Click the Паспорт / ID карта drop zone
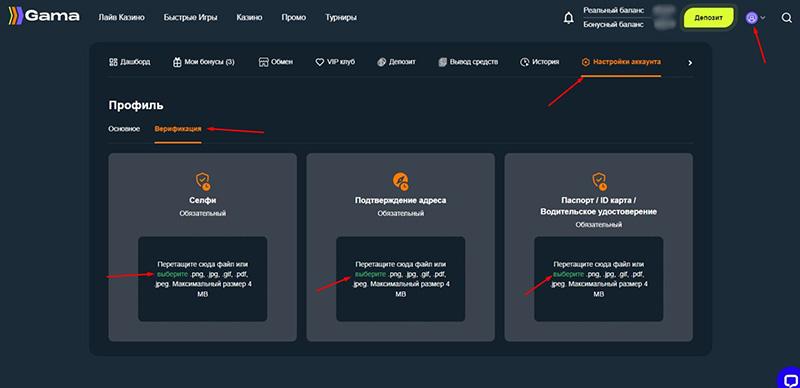Image resolution: width=800 pixels, height=388 pixels. point(598,279)
